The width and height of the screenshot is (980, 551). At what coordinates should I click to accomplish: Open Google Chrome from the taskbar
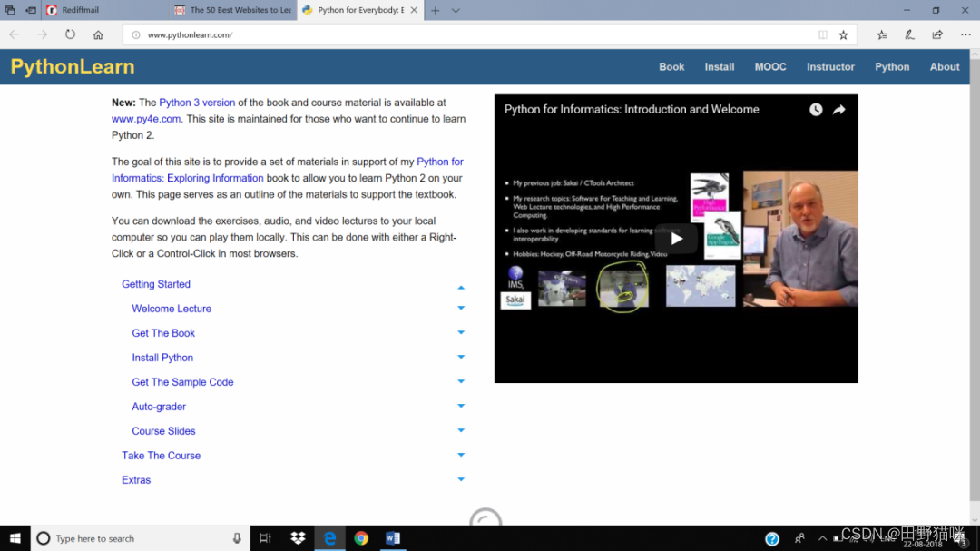(361, 538)
